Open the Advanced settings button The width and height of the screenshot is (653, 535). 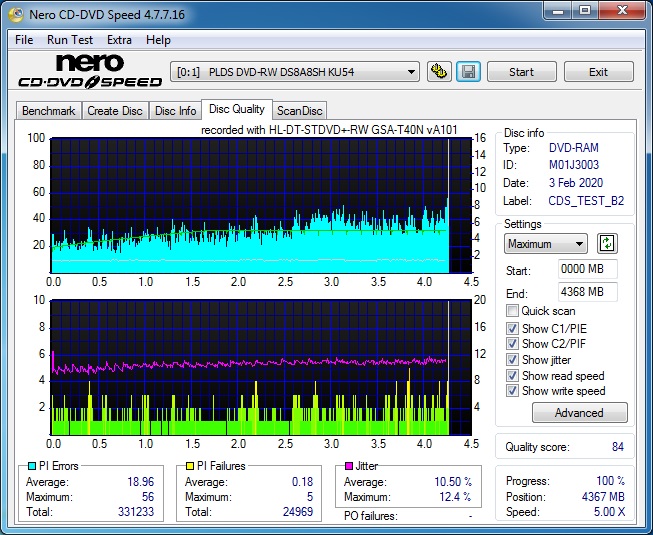[579, 413]
